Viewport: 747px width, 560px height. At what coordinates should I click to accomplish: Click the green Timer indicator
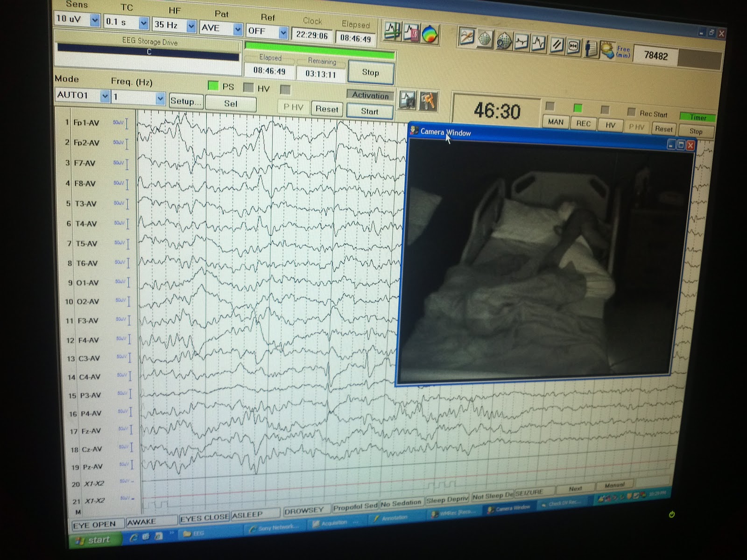(698, 118)
